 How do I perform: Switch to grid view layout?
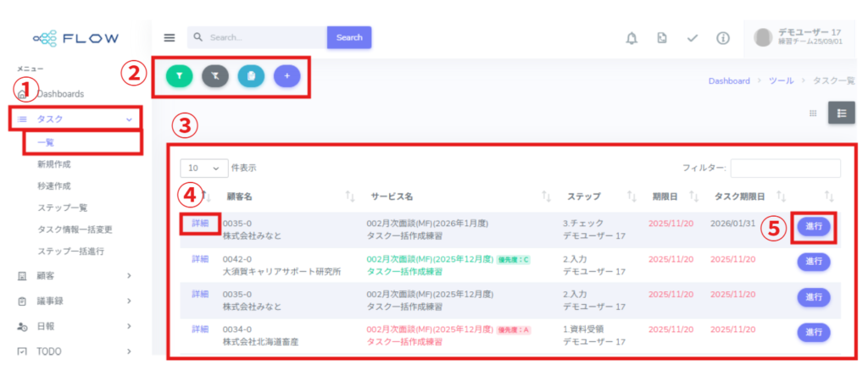[813, 113]
